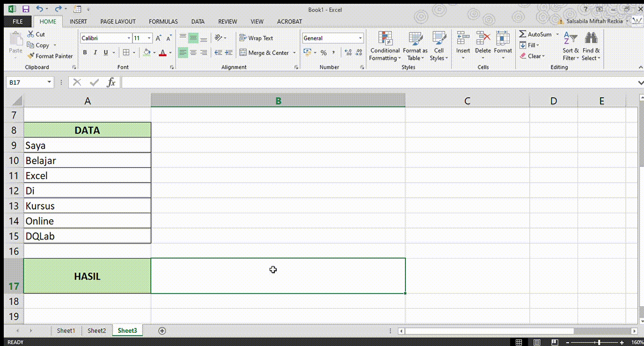Screen dimensions: 644x346
Task: Click the Insert Function button
Action: (x=111, y=82)
